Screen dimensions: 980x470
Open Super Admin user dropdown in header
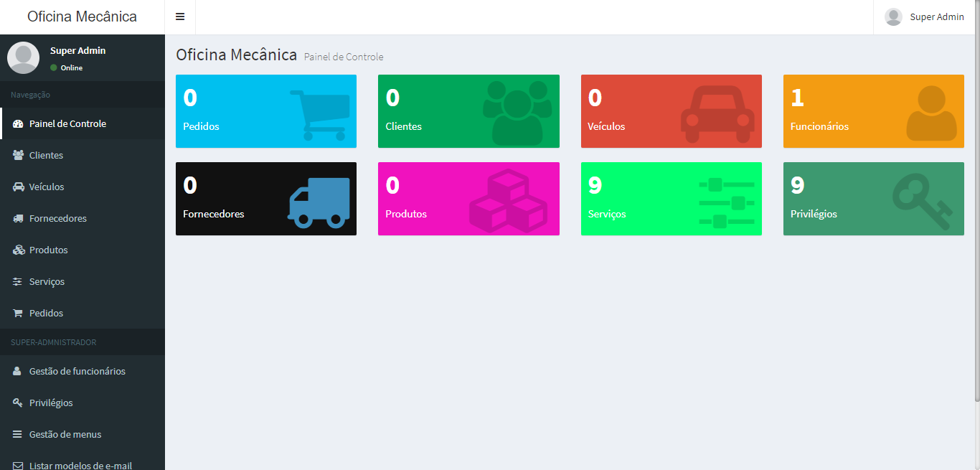(x=924, y=17)
